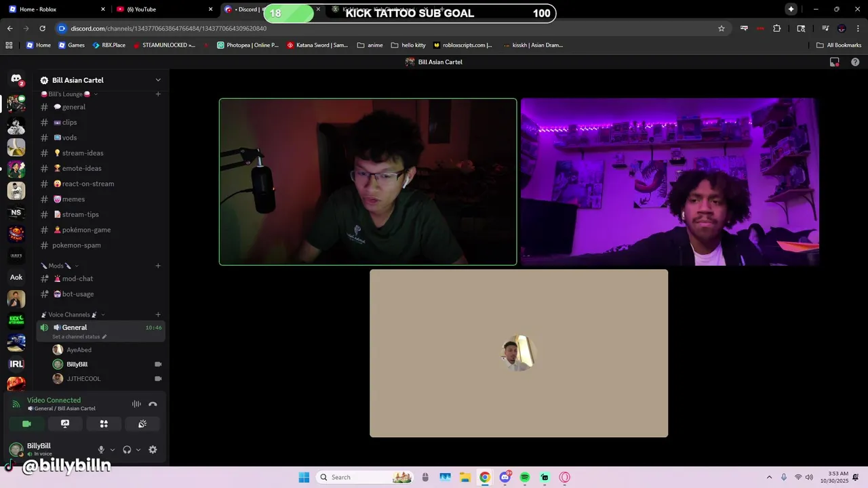868x488 pixels.
Task: Toggle the camera in Discord voice panel
Action: click(26, 424)
